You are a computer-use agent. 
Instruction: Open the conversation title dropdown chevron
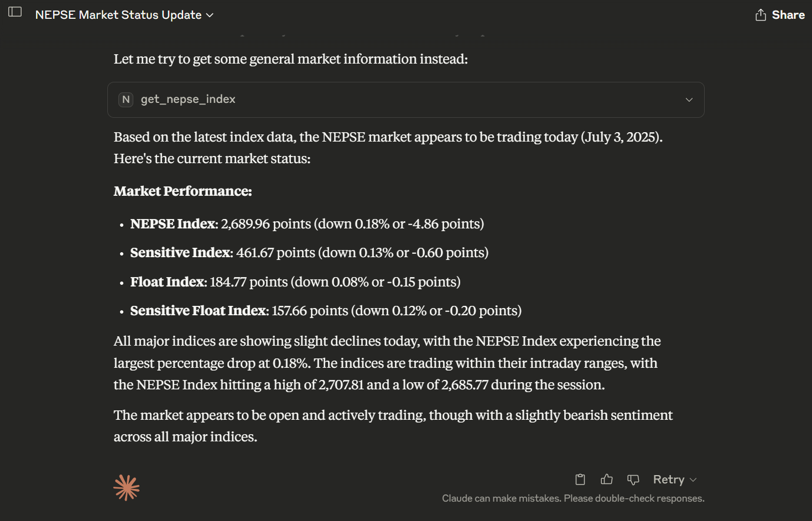(x=209, y=15)
